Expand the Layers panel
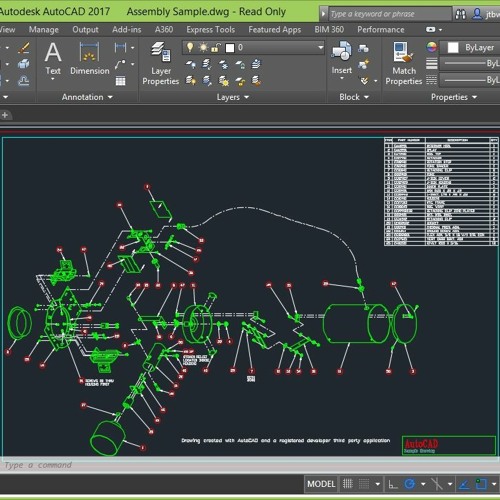The image size is (500, 500). [233, 97]
